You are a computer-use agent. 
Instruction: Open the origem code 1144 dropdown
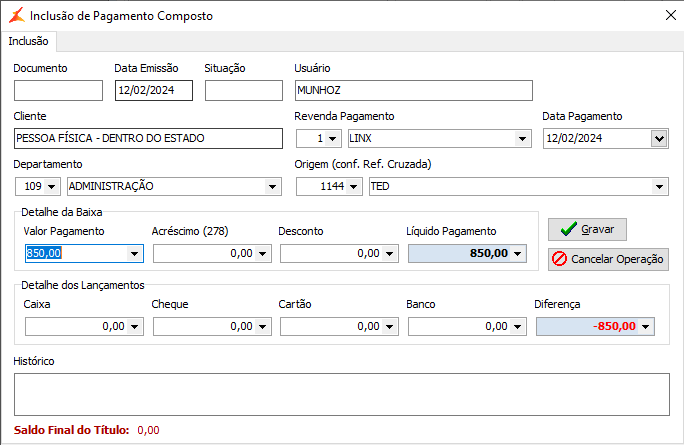tap(355, 186)
